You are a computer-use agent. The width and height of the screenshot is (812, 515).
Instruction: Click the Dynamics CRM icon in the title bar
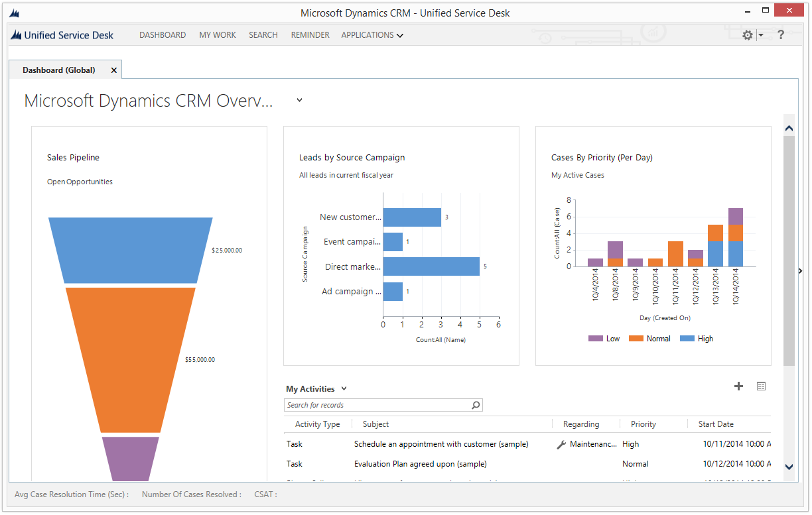click(14, 12)
